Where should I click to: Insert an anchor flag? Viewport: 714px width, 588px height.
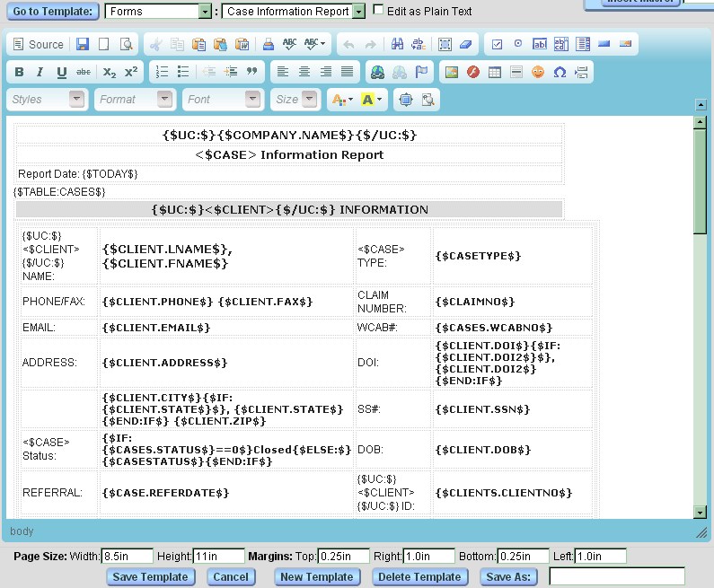pyautogui.click(x=421, y=72)
